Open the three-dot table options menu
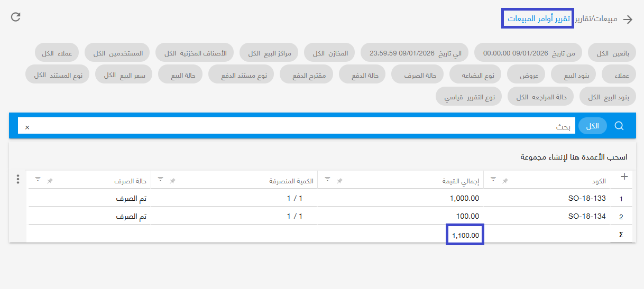 click(18, 179)
